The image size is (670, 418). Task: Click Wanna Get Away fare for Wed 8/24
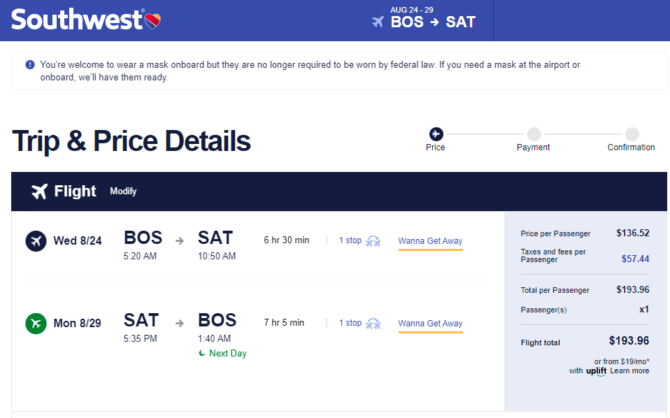pyautogui.click(x=430, y=241)
